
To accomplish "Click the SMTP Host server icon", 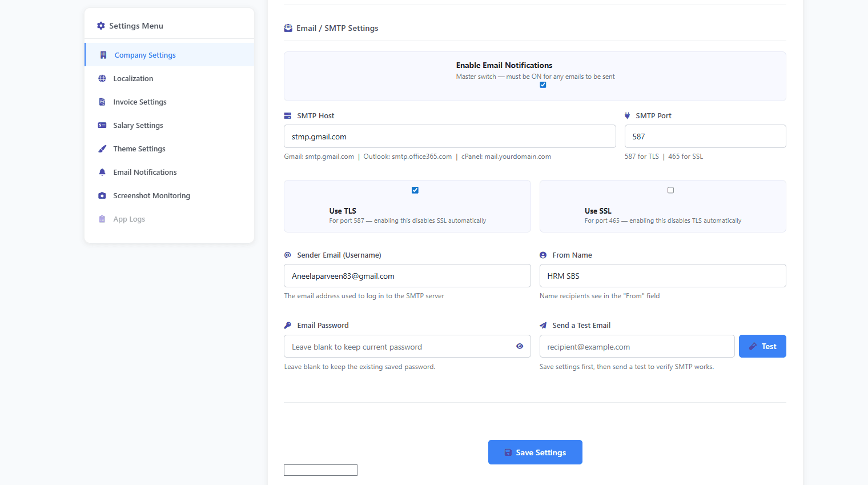I will coord(288,115).
